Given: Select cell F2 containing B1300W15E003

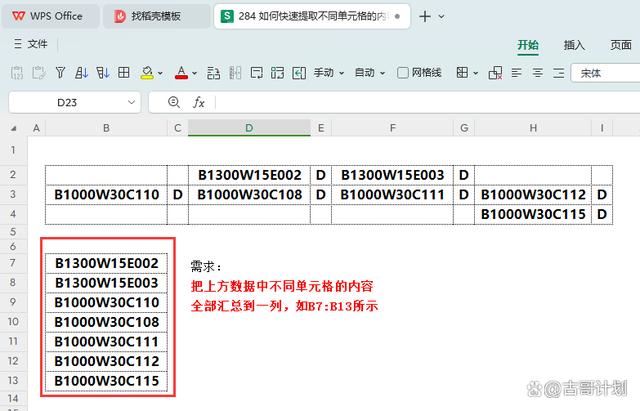Looking at the screenshot, I should click(x=393, y=175).
